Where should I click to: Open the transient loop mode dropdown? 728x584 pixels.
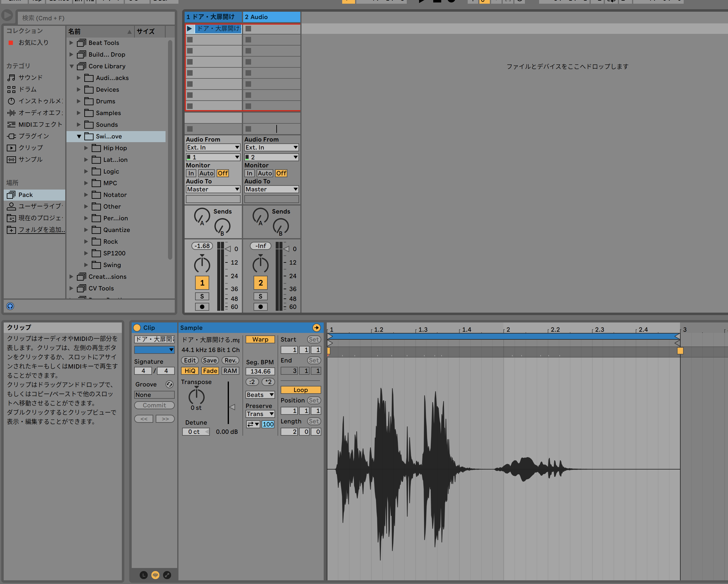[x=253, y=424]
